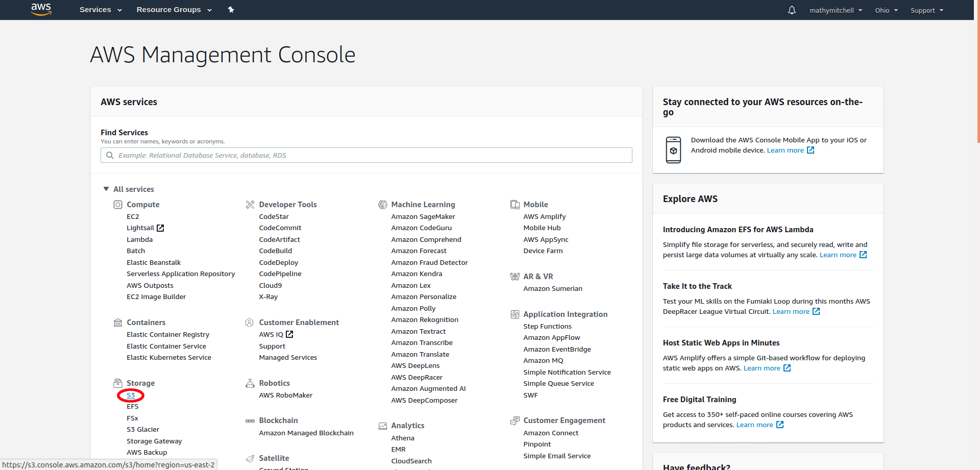
Task: Click the pin shortcuts icon in navbar
Action: point(231,10)
